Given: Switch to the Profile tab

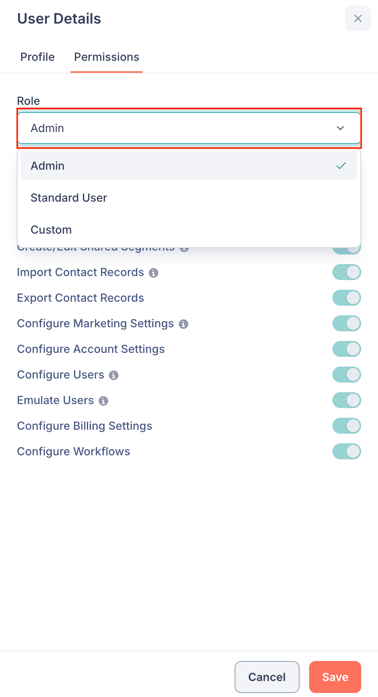Looking at the screenshot, I should [x=37, y=57].
